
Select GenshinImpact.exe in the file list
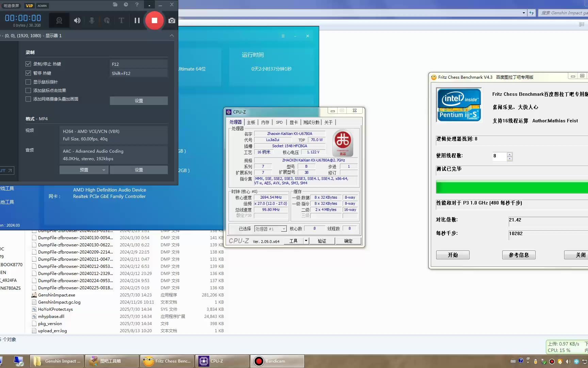tap(56, 295)
